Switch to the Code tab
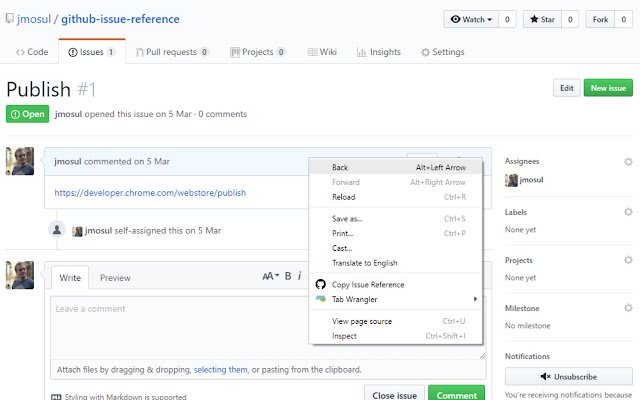 [x=32, y=52]
